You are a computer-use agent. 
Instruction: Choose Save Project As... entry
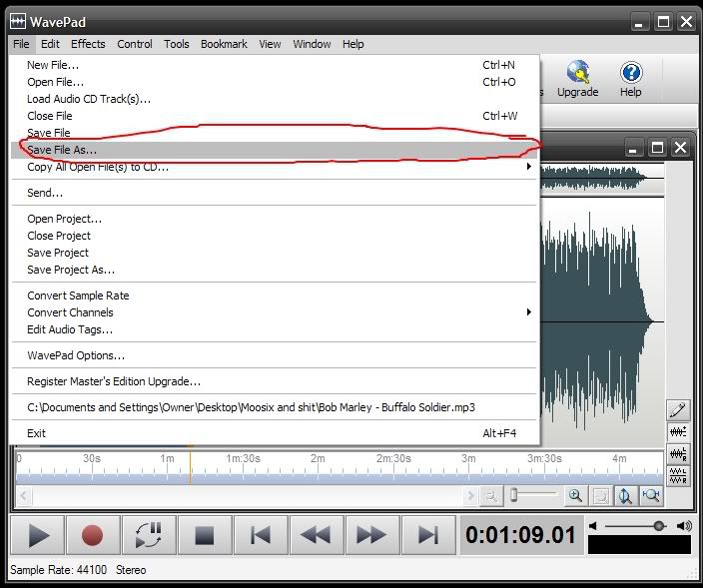pyautogui.click(x=274, y=270)
